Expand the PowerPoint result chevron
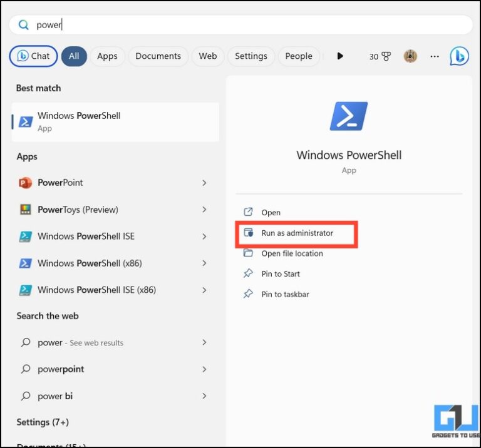This screenshot has width=481, height=448. (204, 183)
